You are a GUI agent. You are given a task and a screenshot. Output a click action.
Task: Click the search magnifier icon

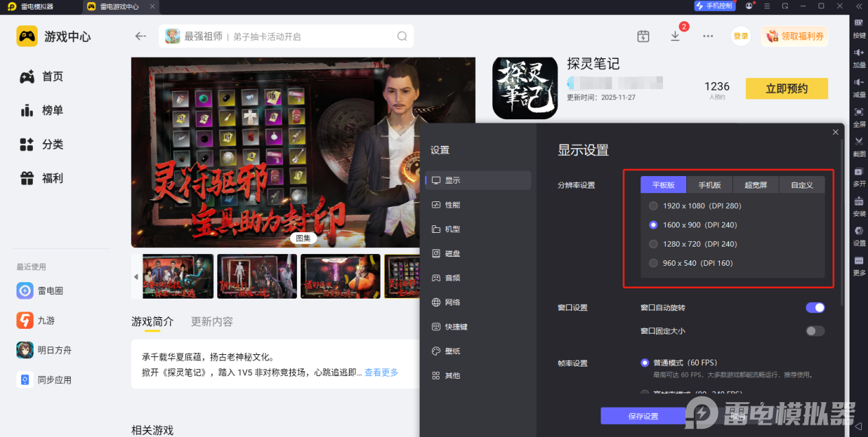click(402, 36)
